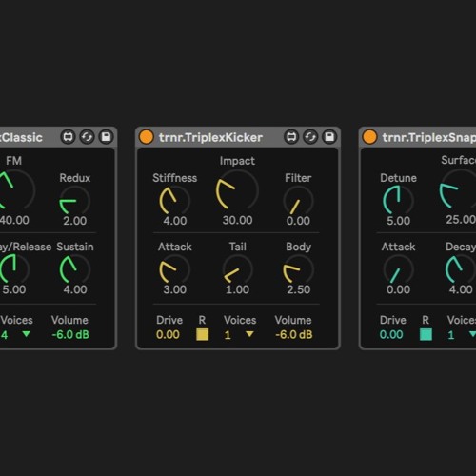This screenshot has width=476, height=476.
Task: Click reload preset icon on TriplexKicker
Action: 310,137
